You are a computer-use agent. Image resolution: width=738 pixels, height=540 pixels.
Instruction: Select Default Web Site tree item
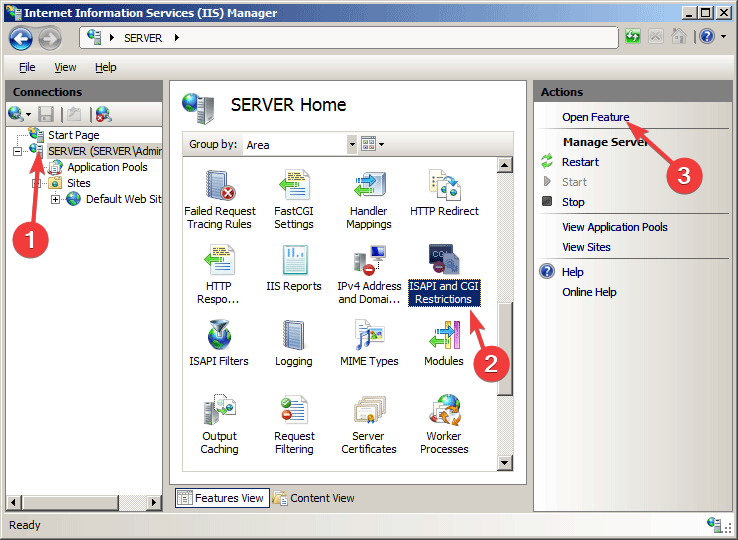pos(123,199)
